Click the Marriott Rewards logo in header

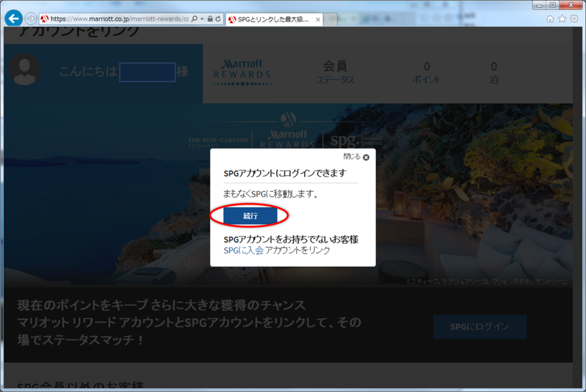[x=243, y=72]
